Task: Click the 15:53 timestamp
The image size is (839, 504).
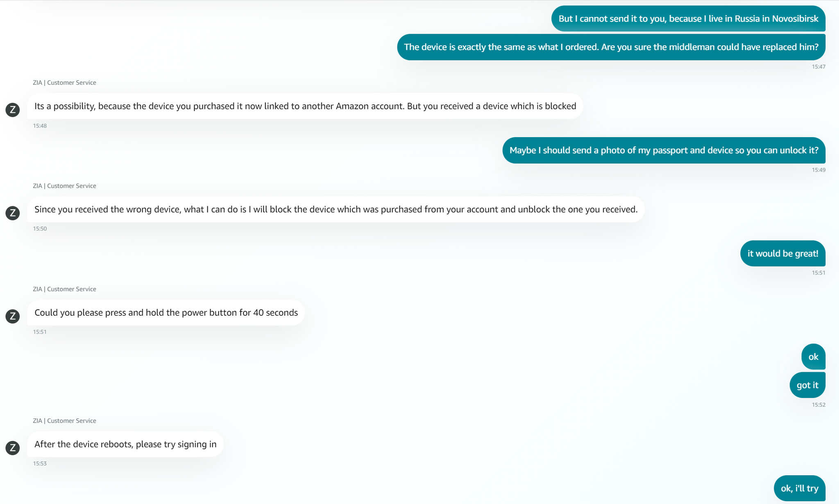Action: click(40, 463)
